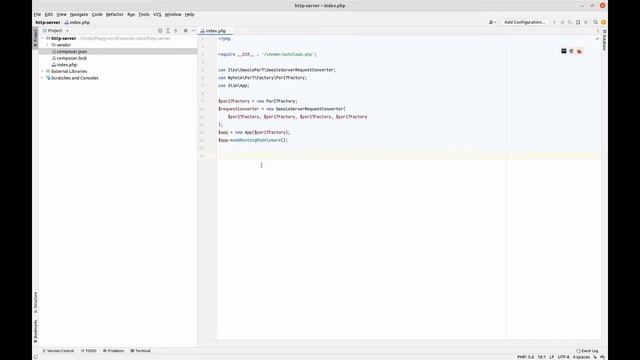Open in PhpStorm built-in preview browser icon
640x360 pixels.
point(564,51)
